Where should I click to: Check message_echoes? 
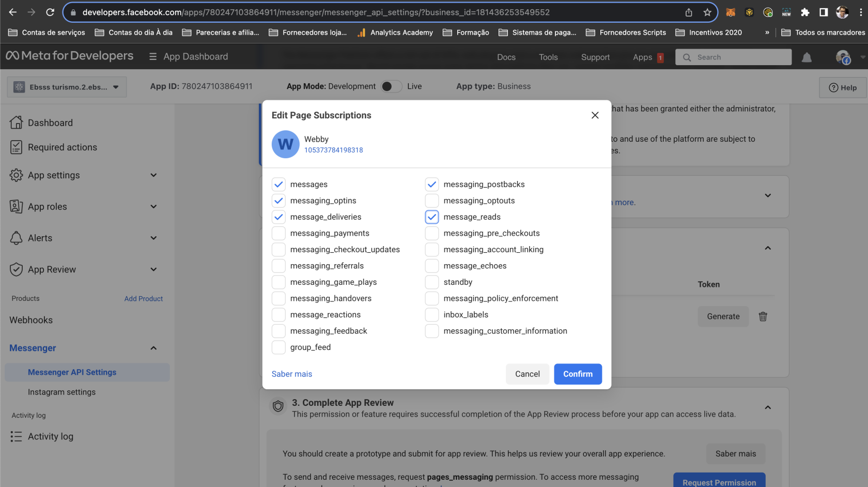[x=432, y=266]
